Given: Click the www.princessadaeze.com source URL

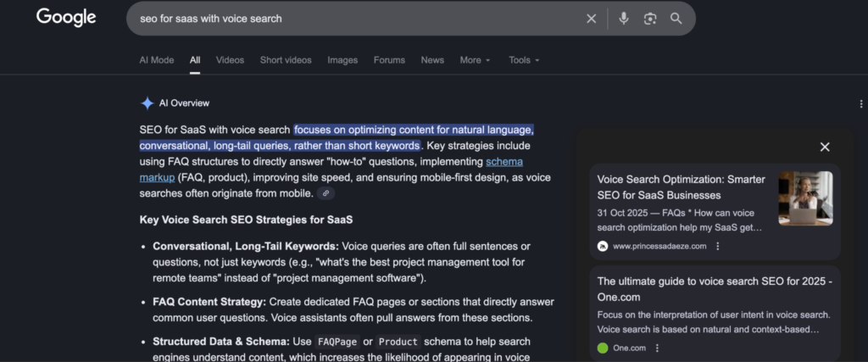Looking at the screenshot, I should (x=659, y=247).
